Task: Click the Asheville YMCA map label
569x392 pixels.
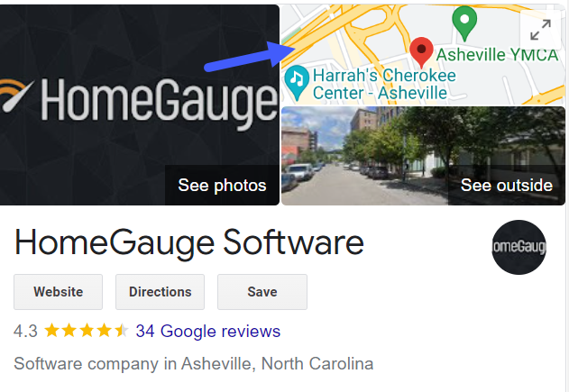Action: pos(497,55)
